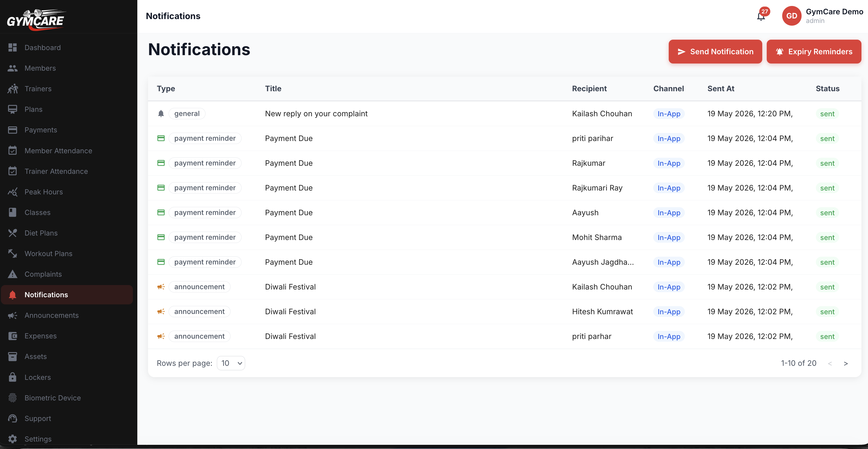The width and height of the screenshot is (868, 449).
Task: Click the Trainers icon in sidebar
Action: (x=13, y=89)
